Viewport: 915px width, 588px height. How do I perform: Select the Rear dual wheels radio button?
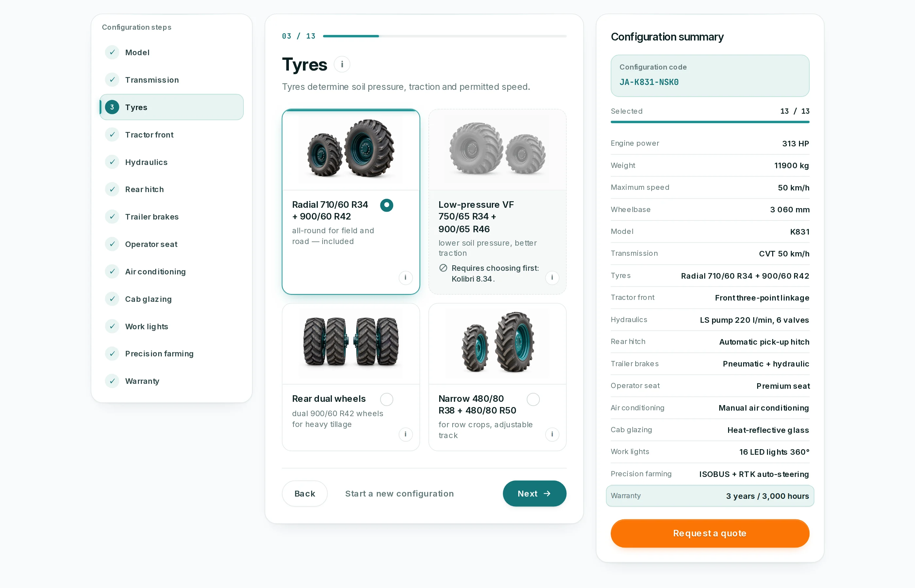click(x=387, y=400)
